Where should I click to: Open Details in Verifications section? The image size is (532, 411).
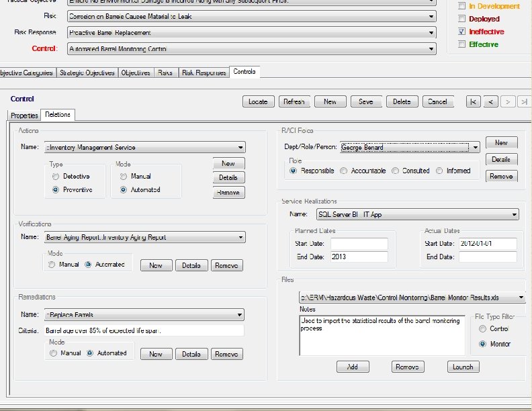point(191,265)
